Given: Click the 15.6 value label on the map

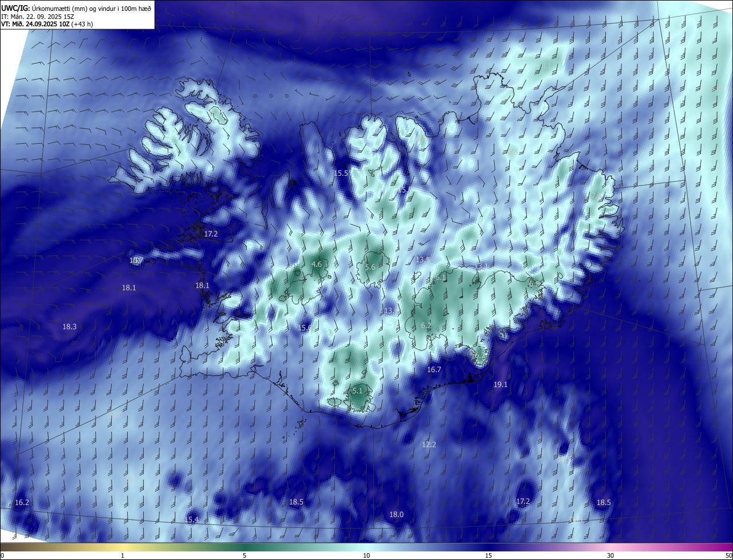Looking at the screenshot, I should click(x=305, y=328).
